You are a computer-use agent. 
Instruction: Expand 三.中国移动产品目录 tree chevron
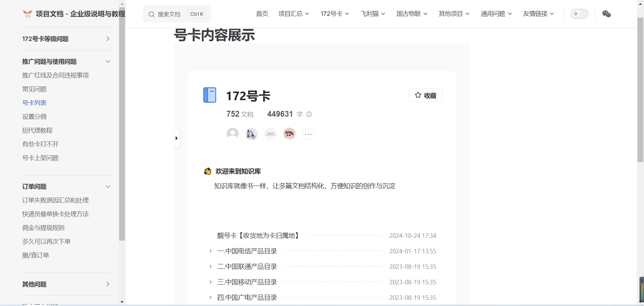tap(210, 282)
